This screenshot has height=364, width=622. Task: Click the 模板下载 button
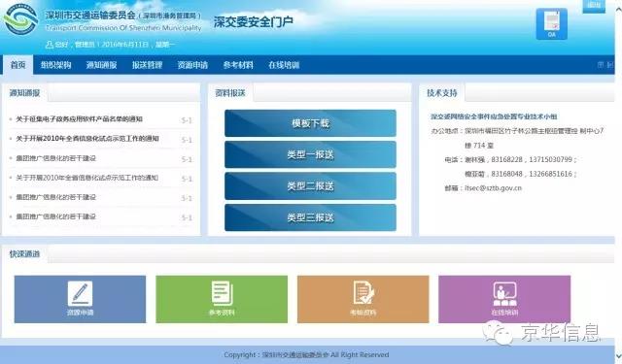(310, 123)
